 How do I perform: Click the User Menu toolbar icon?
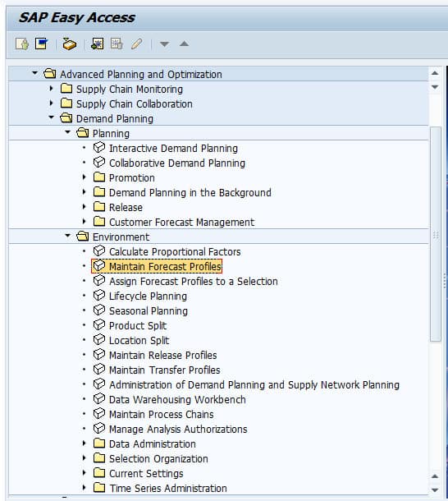pyautogui.click(x=21, y=44)
